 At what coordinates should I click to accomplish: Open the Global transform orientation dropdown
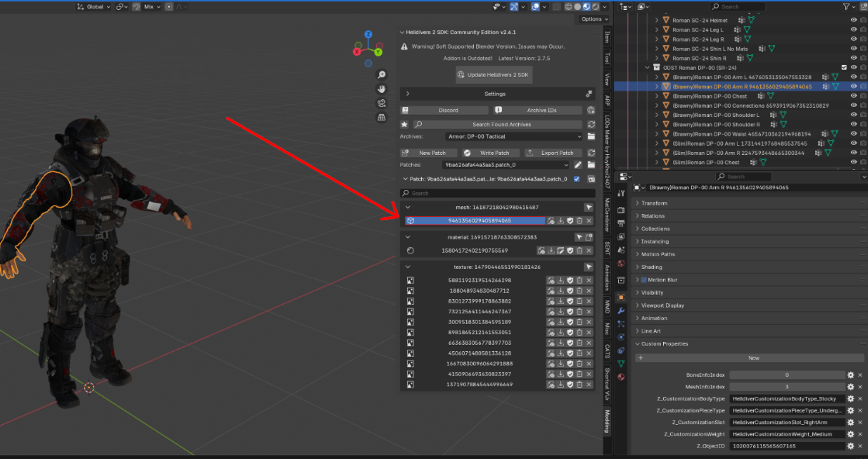click(94, 6)
